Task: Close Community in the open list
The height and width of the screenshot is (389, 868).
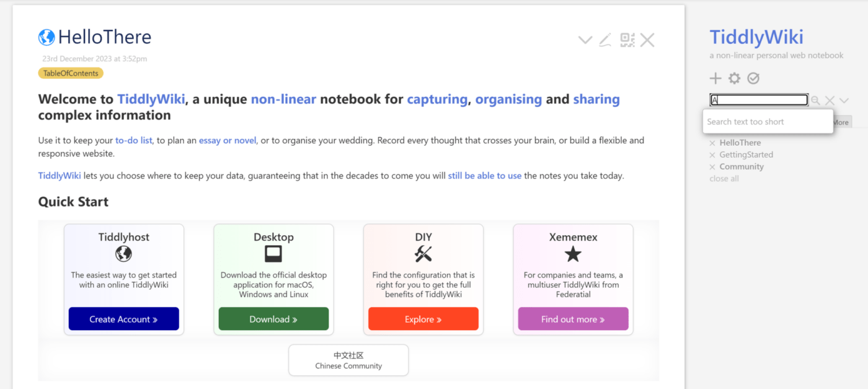Action: 712,167
